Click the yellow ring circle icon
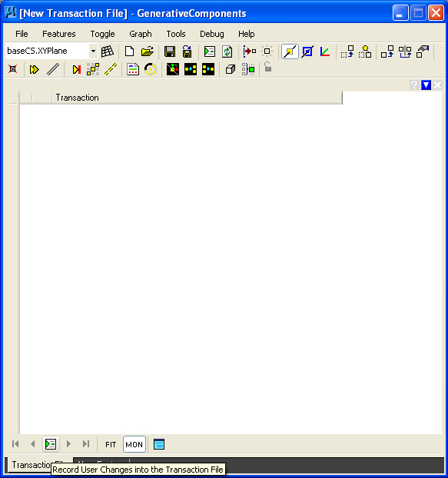 151,69
